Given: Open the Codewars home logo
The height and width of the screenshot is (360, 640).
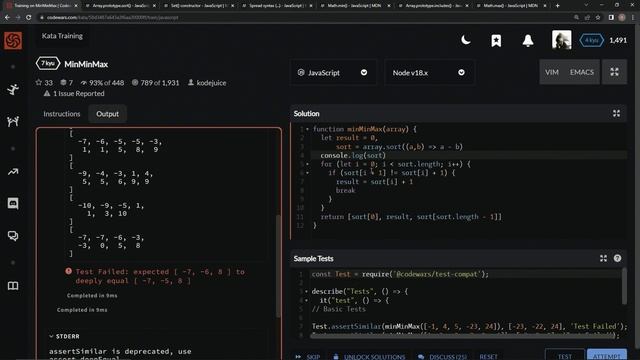Looking at the screenshot, I should pyautogui.click(x=13, y=40).
